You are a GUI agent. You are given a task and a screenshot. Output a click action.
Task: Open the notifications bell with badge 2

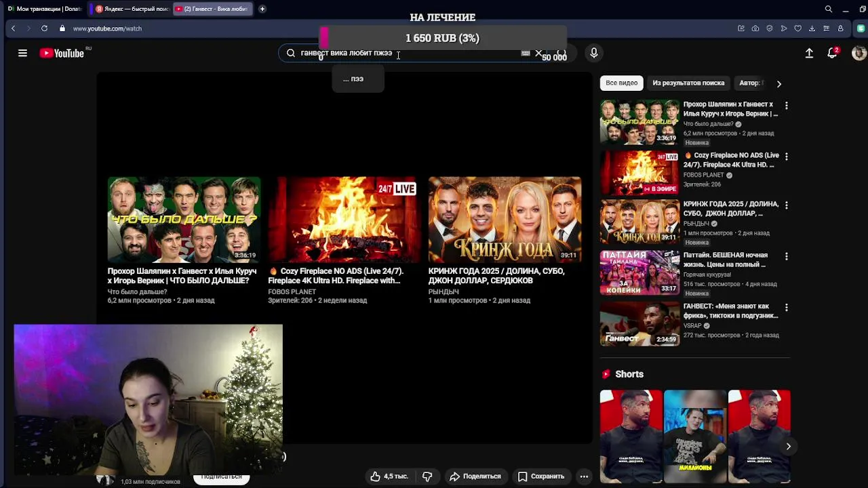[833, 53]
